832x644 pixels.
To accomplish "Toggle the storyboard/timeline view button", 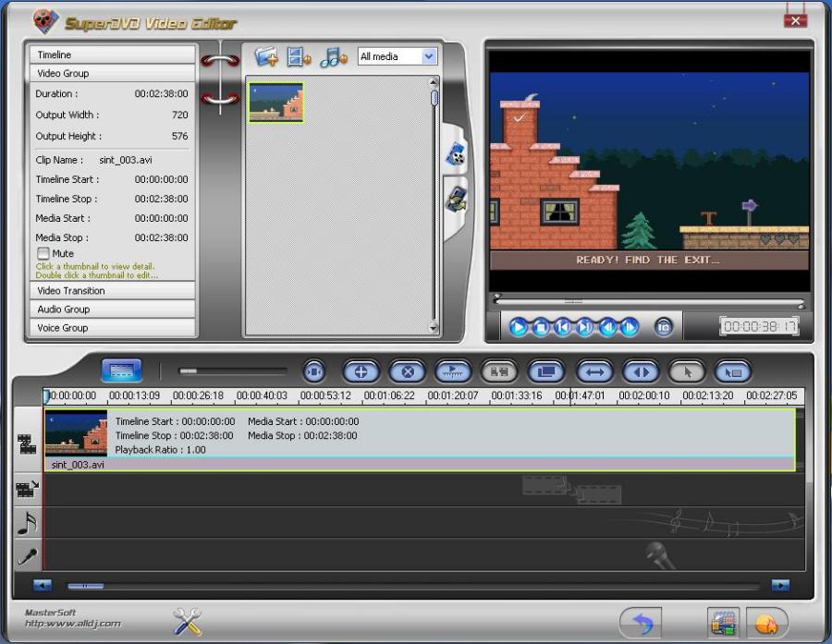I will 121,371.
